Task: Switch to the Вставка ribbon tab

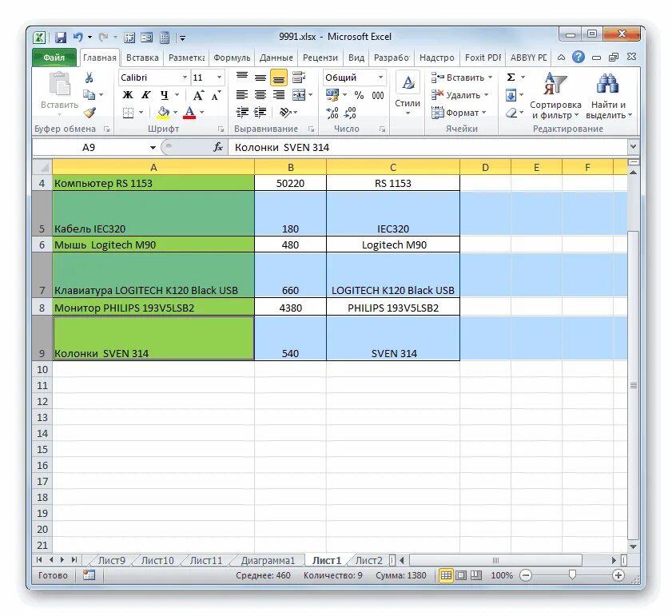Action: tap(142, 58)
